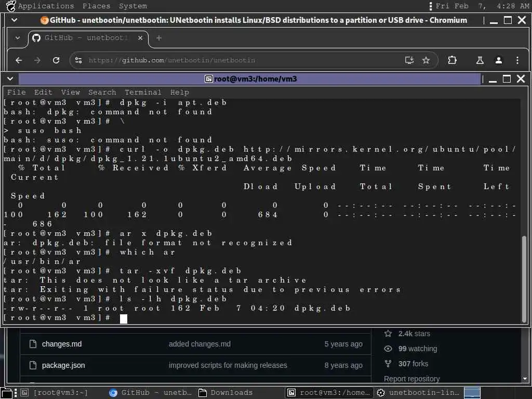This screenshot has height=399, width=532.
Task: Open the terminal File menu
Action: pos(16,92)
